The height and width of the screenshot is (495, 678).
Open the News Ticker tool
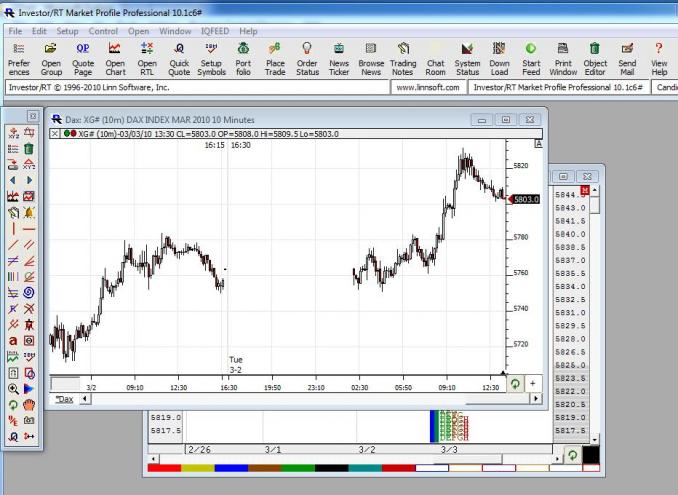tap(339, 59)
